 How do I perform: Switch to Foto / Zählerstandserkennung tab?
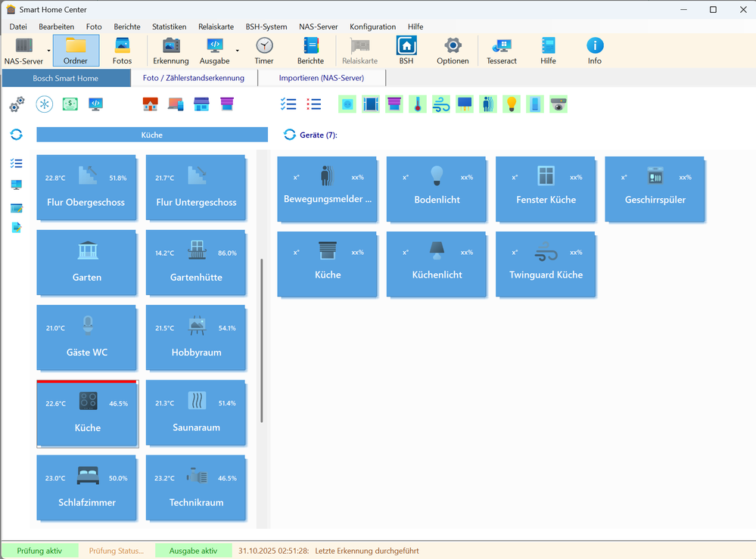click(194, 78)
